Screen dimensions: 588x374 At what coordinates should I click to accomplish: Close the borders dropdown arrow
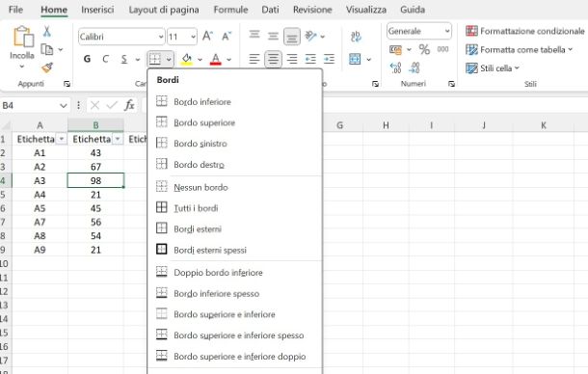coord(169,59)
